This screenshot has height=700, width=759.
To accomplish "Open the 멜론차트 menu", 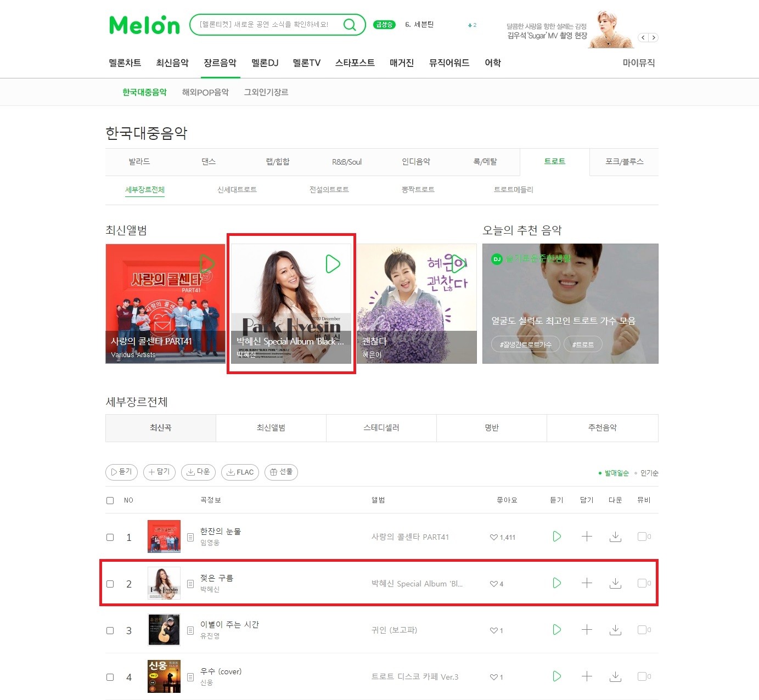I will [x=125, y=63].
